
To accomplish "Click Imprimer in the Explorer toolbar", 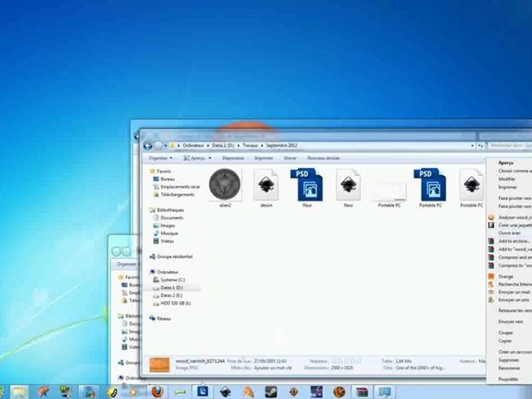I will (264, 158).
